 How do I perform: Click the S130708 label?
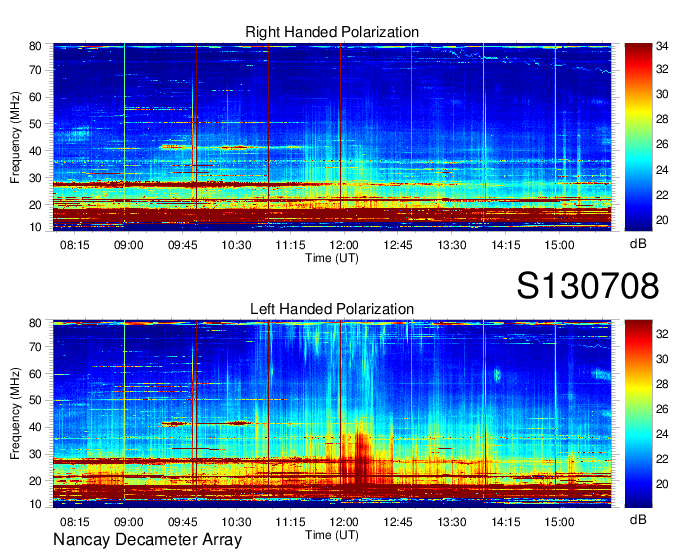pyautogui.click(x=588, y=286)
